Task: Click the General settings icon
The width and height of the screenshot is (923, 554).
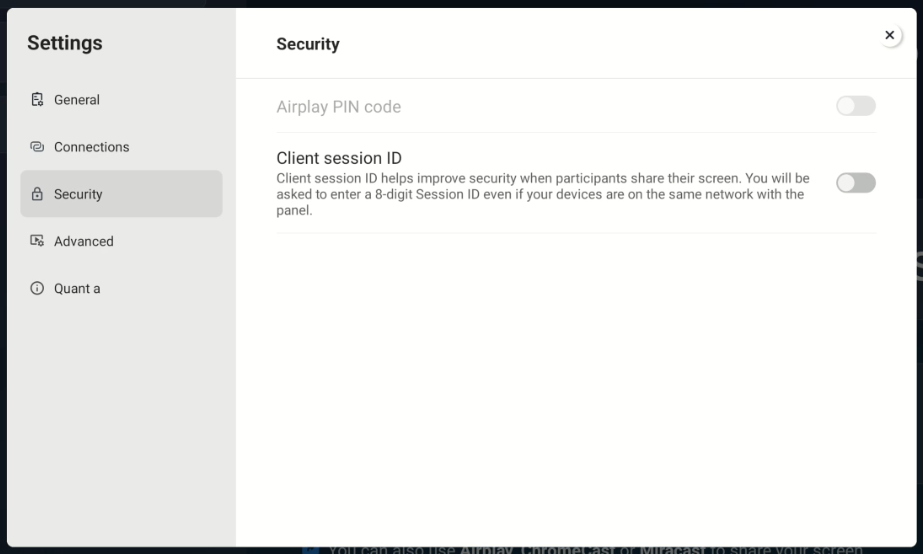Action: [x=37, y=100]
